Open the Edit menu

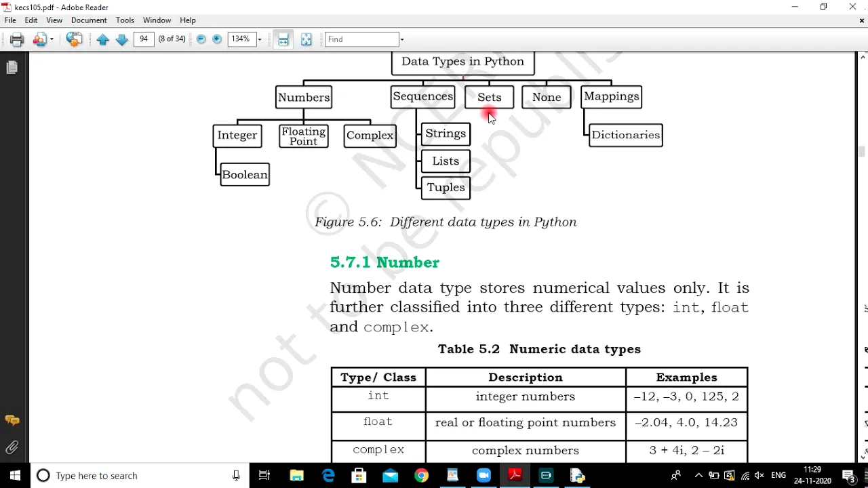pyautogui.click(x=31, y=20)
